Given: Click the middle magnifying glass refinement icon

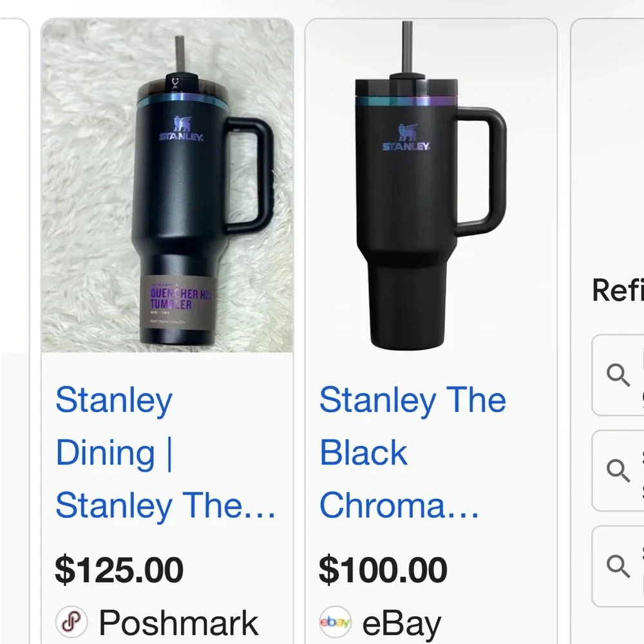Looking at the screenshot, I should pos(619,470).
